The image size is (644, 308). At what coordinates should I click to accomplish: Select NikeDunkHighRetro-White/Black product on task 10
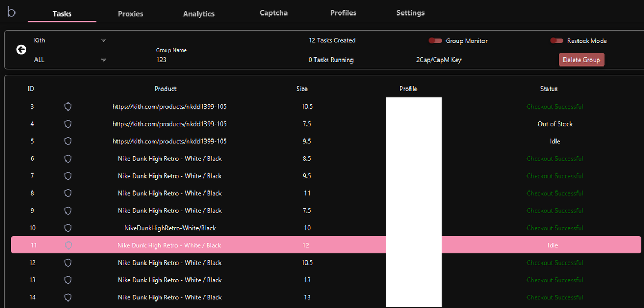point(170,228)
